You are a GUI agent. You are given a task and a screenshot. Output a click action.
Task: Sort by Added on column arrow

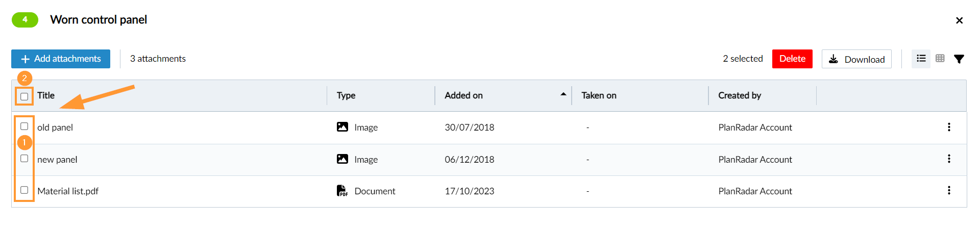click(563, 94)
